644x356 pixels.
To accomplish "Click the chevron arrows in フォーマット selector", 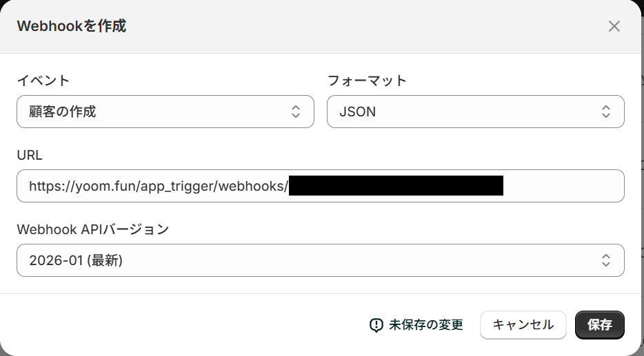I will [605, 112].
